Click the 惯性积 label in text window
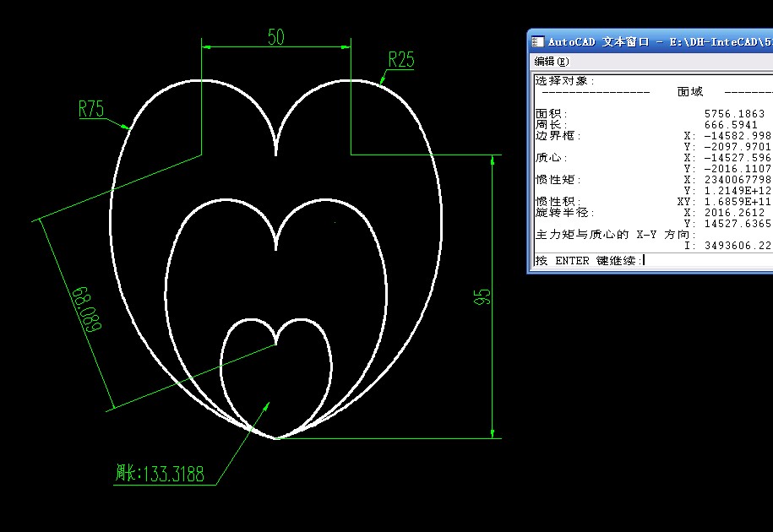The width and height of the screenshot is (773, 532). (x=558, y=202)
